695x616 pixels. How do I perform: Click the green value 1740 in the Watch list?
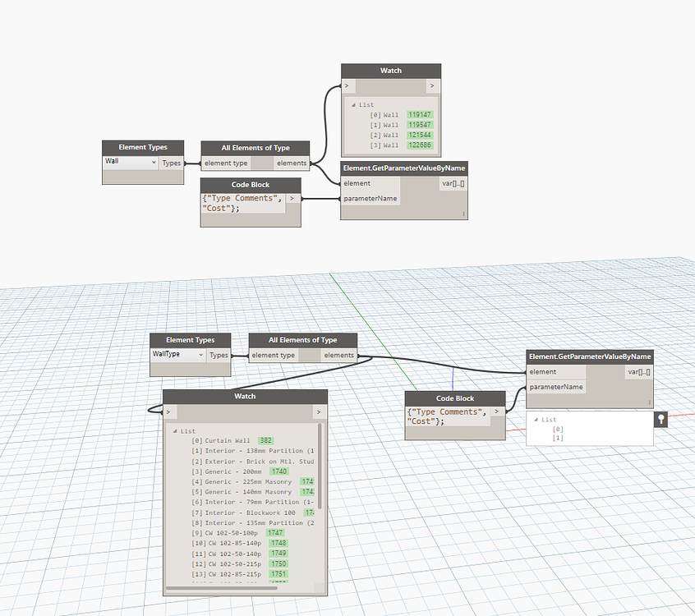[x=277, y=471]
